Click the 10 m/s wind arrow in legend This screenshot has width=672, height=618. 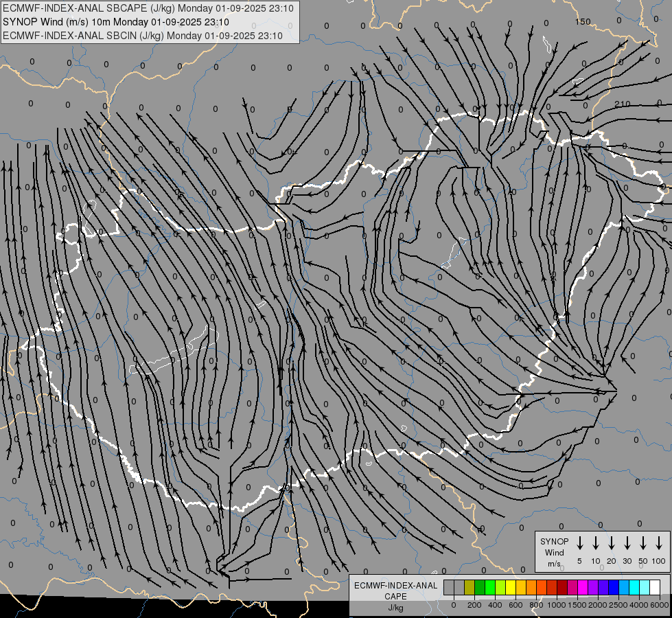(595, 543)
